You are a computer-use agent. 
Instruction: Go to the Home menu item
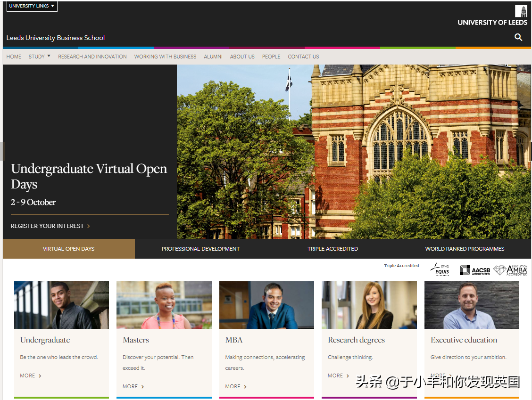click(x=14, y=57)
